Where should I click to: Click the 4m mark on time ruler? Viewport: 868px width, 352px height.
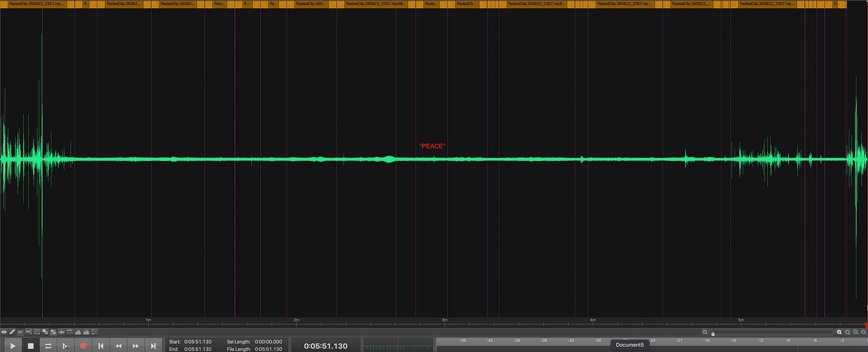(593, 320)
